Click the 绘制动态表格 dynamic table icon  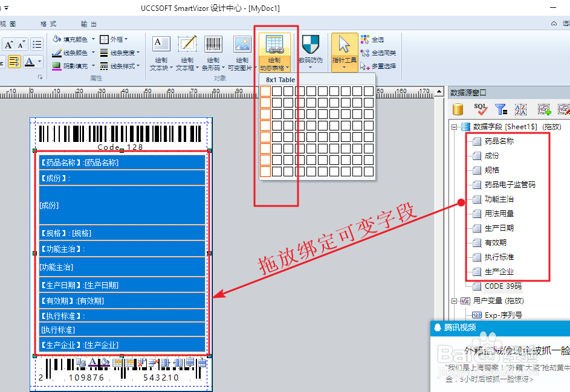274,44
